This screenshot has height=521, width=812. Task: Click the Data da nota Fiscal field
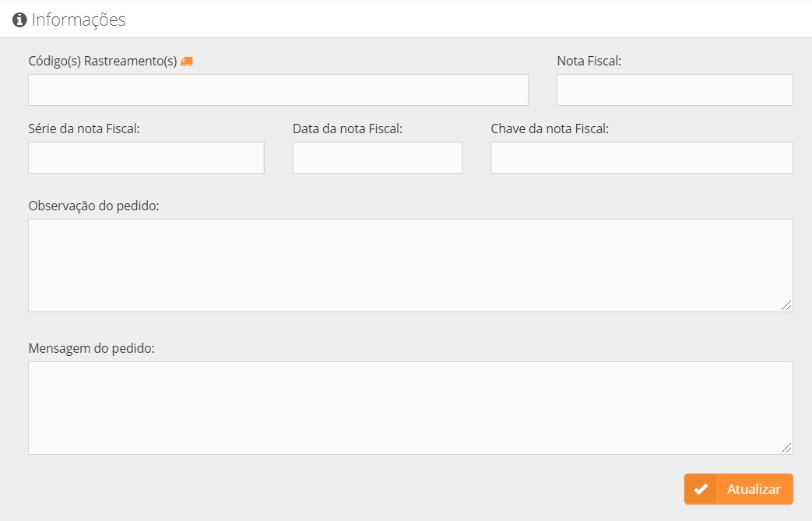[377, 157]
